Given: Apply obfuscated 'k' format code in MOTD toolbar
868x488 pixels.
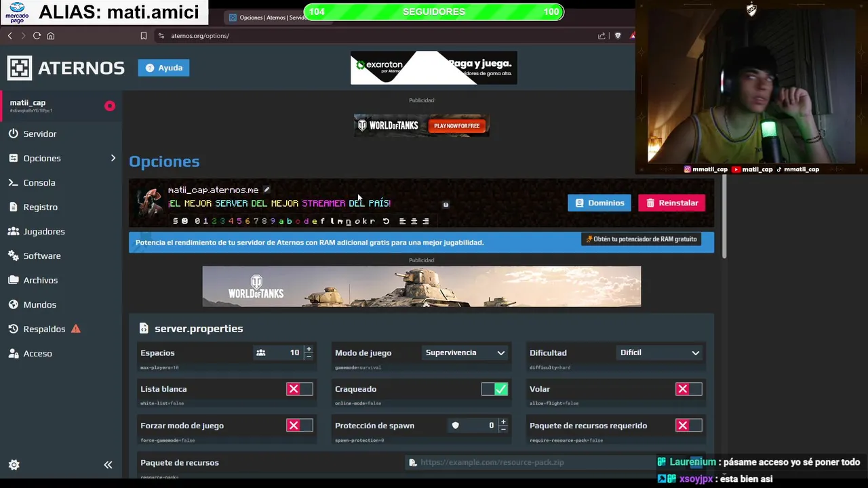Looking at the screenshot, I should (365, 221).
